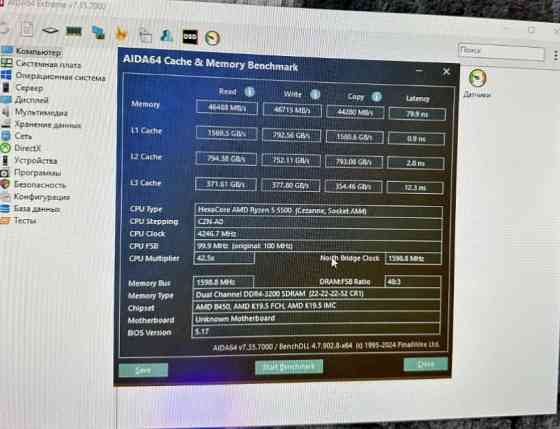
Task: Show info icon next to Copy
Action: click(x=376, y=96)
